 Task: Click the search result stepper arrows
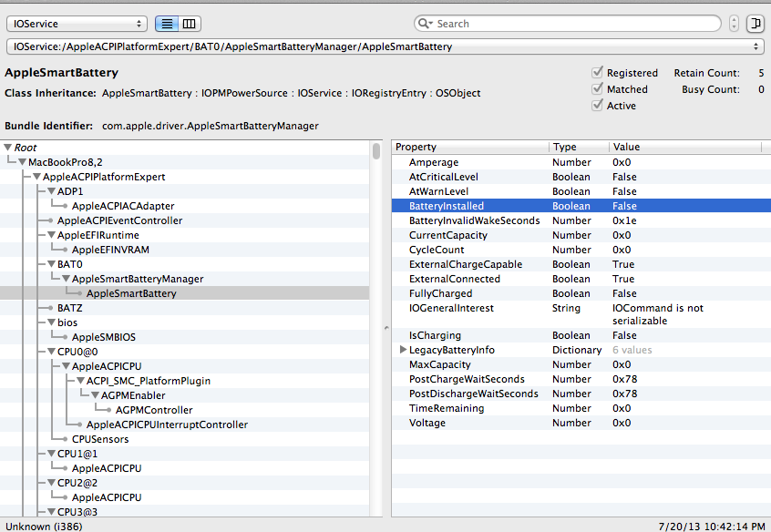point(734,24)
